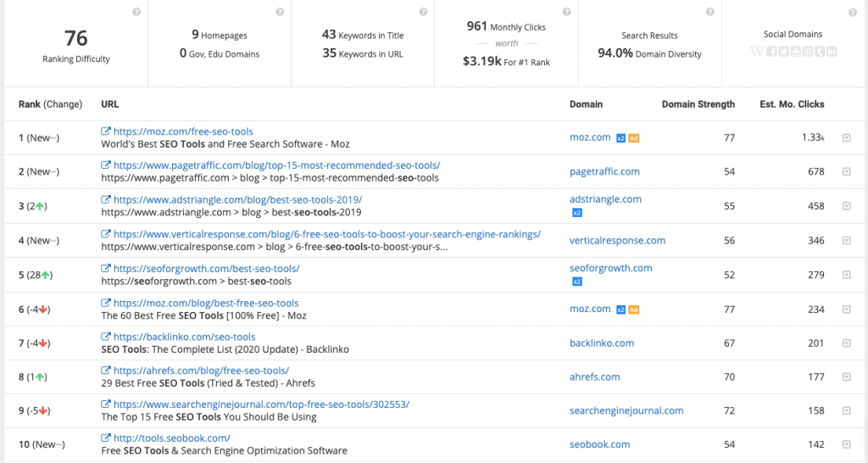Sort by the Domain Strength column header

698,104
